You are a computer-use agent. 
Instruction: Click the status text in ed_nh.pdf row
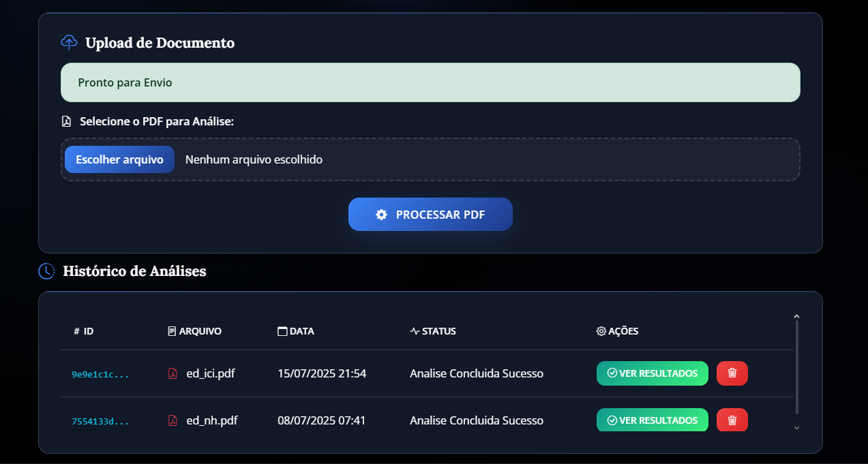pyautogui.click(x=477, y=420)
